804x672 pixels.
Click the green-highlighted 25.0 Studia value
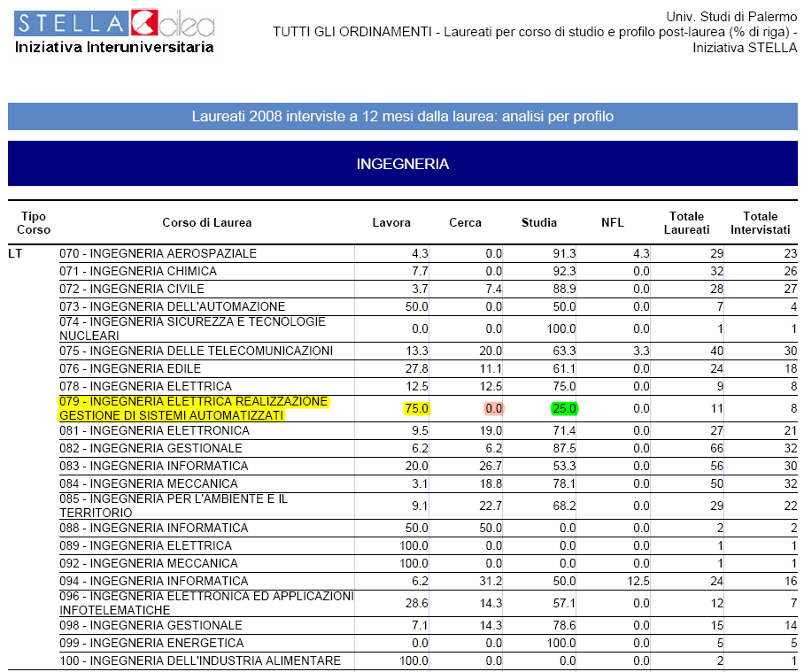pos(564,408)
